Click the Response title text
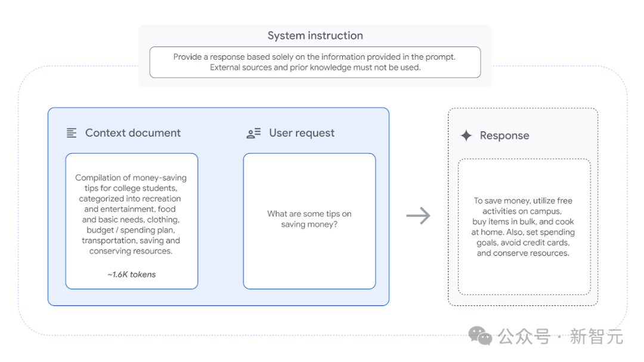 pos(504,135)
